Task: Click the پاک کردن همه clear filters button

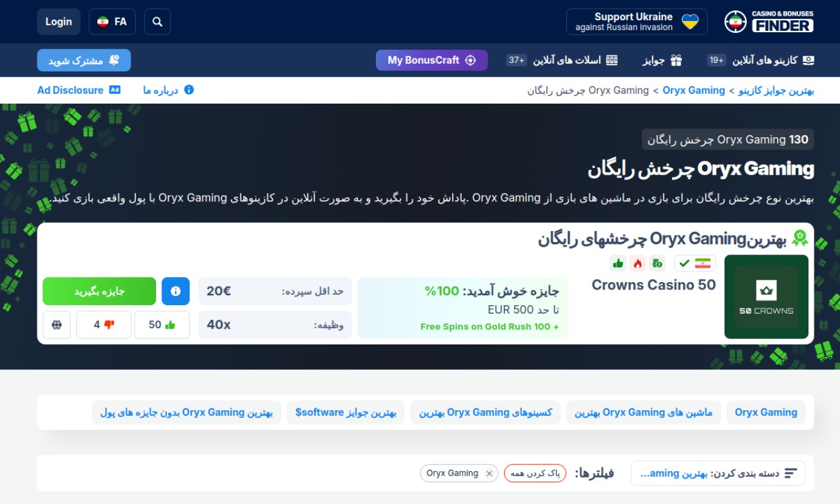Action: [535, 473]
